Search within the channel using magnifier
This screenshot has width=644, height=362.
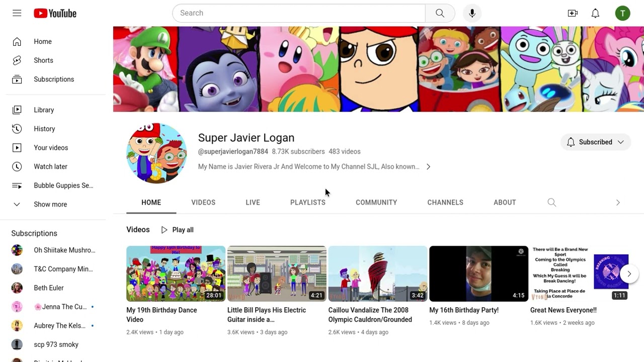point(552,202)
